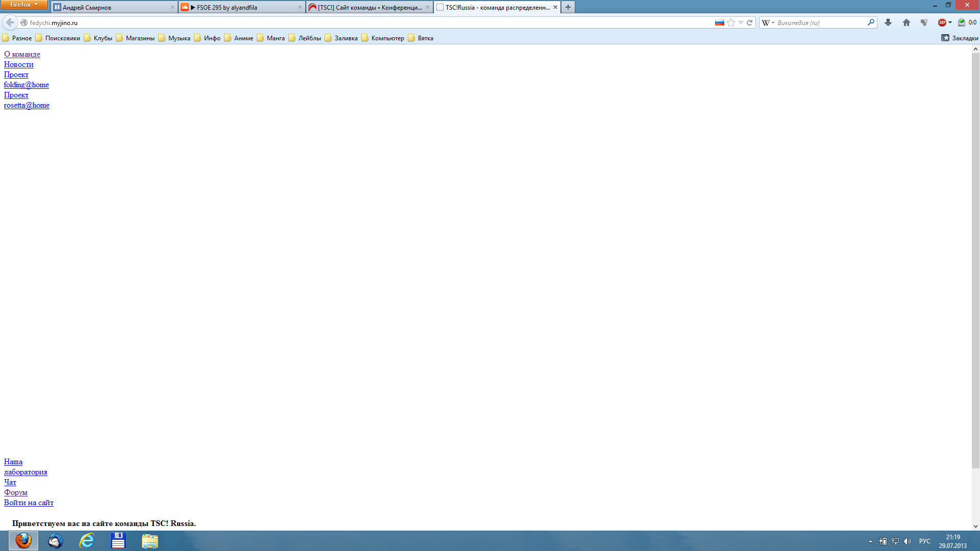Expand the Adblock Plus dropdown arrow

pyautogui.click(x=950, y=22)
